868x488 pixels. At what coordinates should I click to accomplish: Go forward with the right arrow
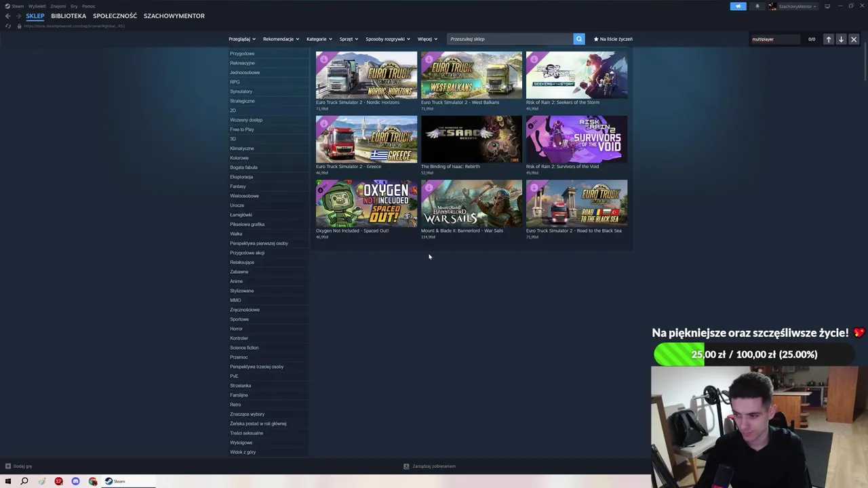pos(18,16)
